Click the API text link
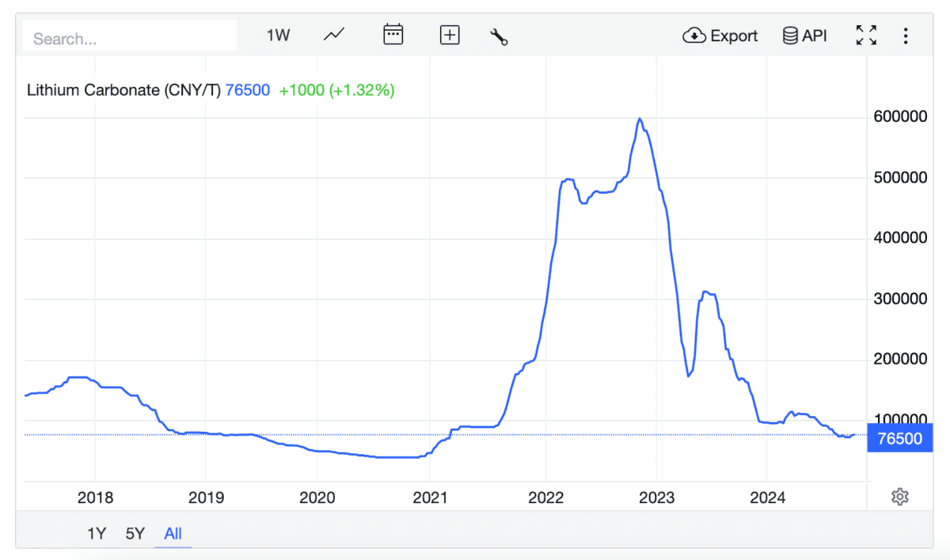The width and height of the screenshot is (950, 560). pyautogui.click(x=815, y=36)
